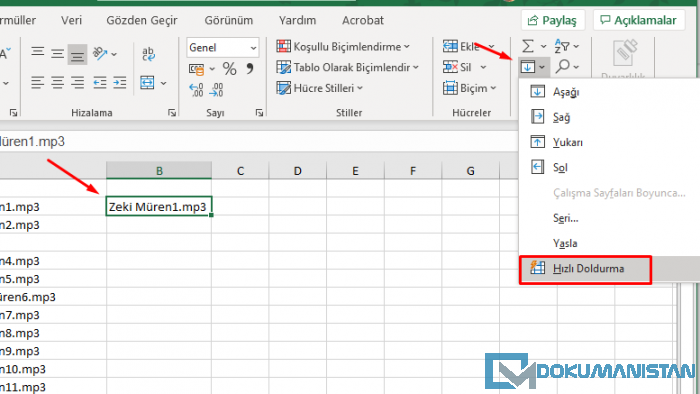Select column D header
This screenshot has height=394, width=700.
point(298,170)
